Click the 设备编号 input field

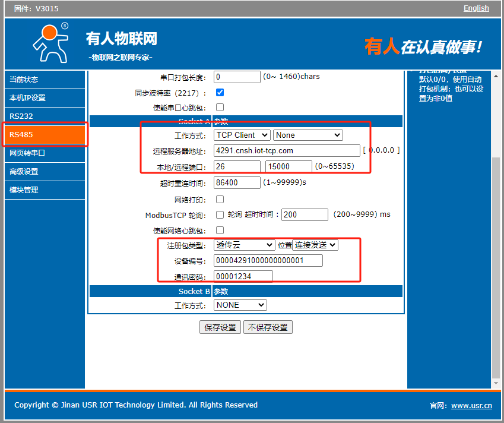pyautogui.click(x=268, y=261)
